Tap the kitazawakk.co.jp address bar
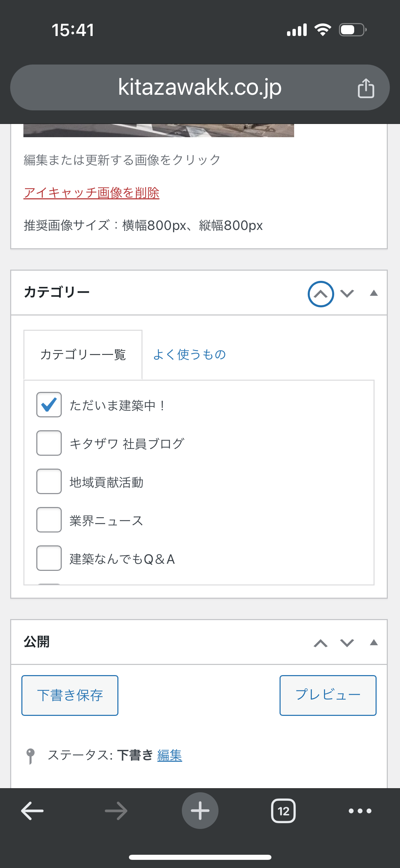Image resolution: width=400 pixels, height=868 pixels. [x=200, y=88]
